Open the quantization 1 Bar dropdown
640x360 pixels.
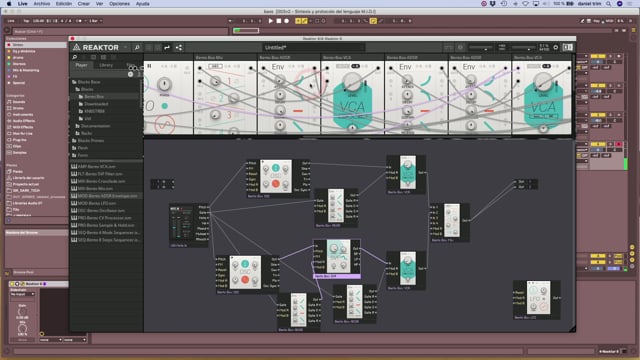pyautogui.click(x=95, y=21)
